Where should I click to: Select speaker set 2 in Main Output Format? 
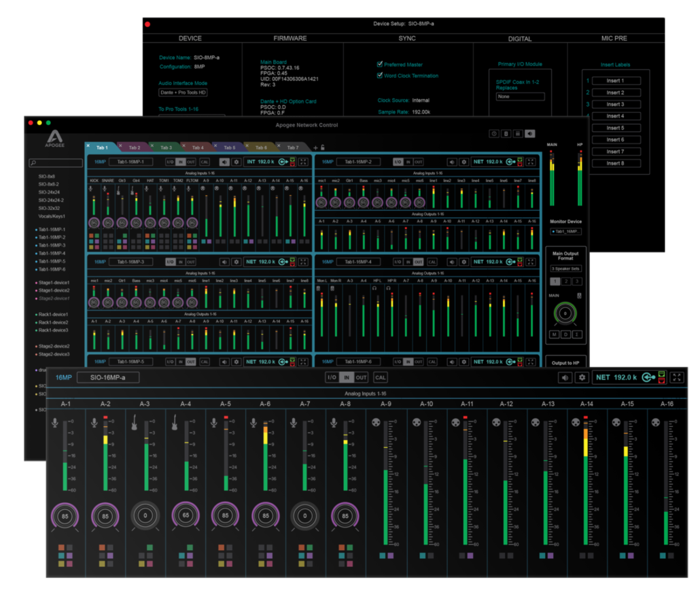pos(566,281)
